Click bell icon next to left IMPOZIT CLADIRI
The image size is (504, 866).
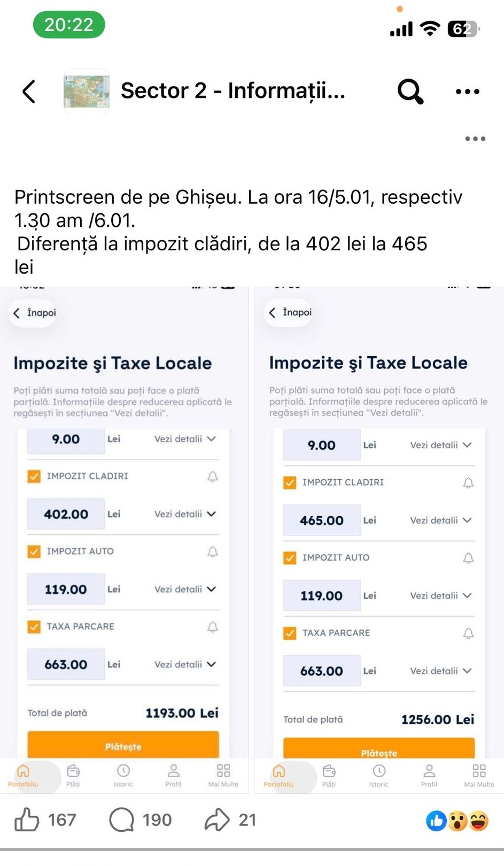click(213, 477)
